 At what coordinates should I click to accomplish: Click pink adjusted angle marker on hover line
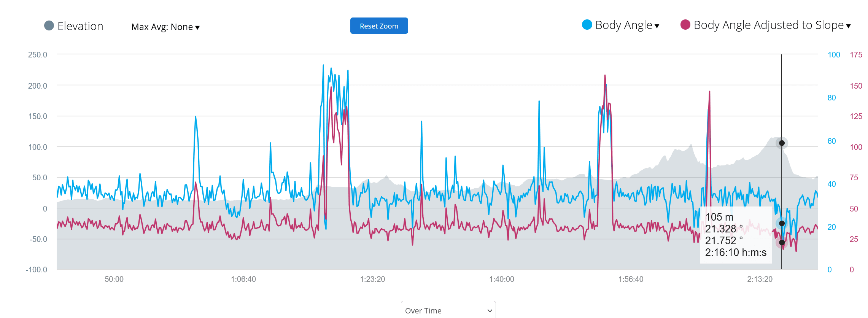click(x=782, y=242)
